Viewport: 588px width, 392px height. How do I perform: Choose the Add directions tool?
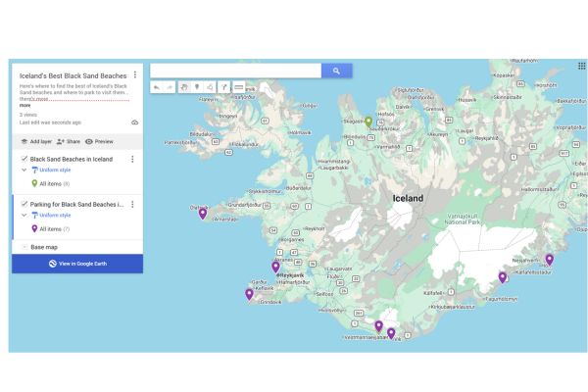tap(223, 87)
